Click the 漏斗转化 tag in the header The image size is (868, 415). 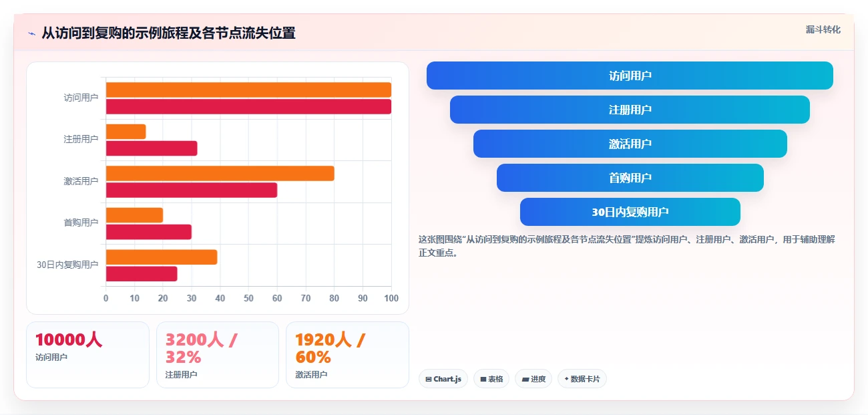(x=823, y=30)
